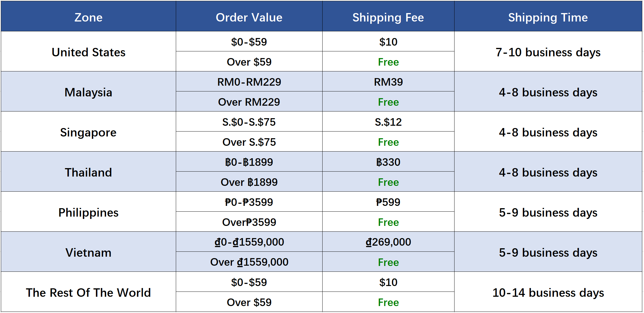
Task: Click the ₫269,000 shipping fee cell
Action: click(x=388, y=242)
